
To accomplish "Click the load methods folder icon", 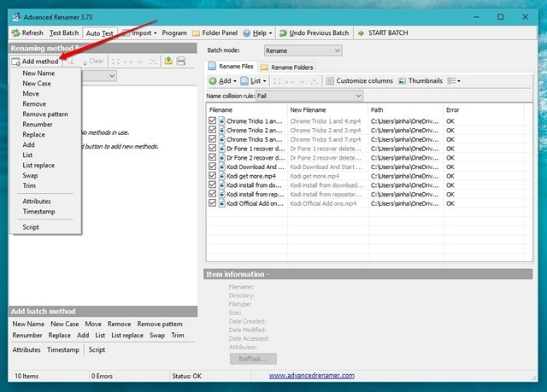I will point(168,61).
